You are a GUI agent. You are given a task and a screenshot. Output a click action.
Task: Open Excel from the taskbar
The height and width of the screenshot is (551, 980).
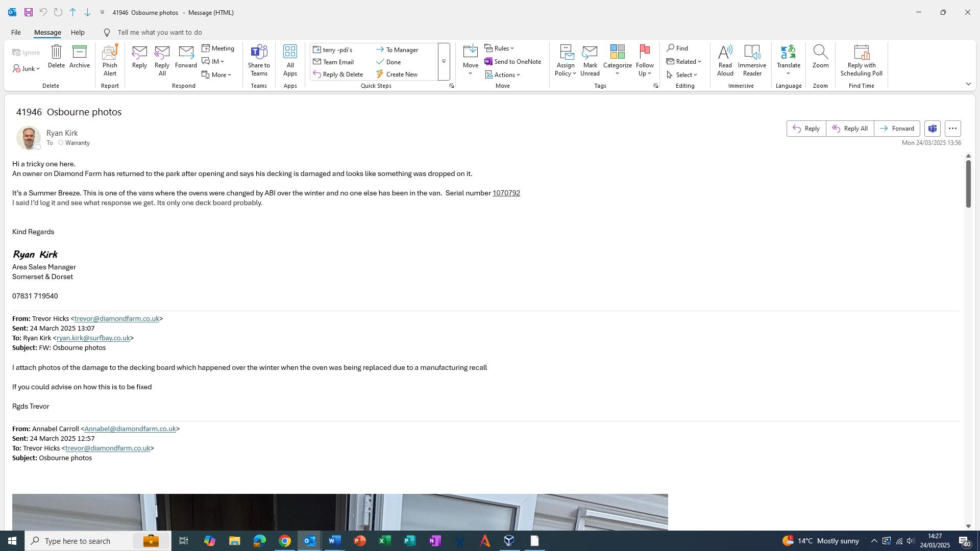pyautogui.click(x=385, y=541)
